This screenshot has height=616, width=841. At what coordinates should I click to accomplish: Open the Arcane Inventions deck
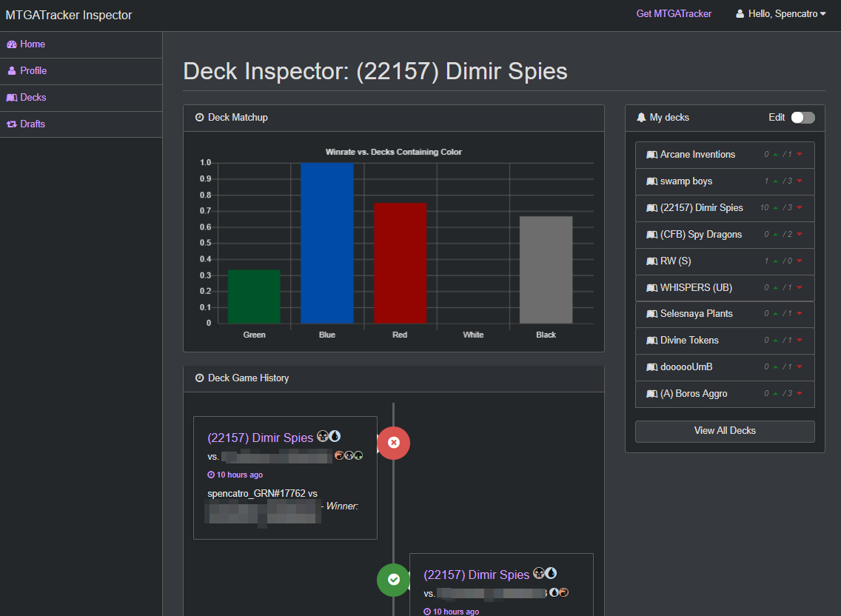(725, 155)
